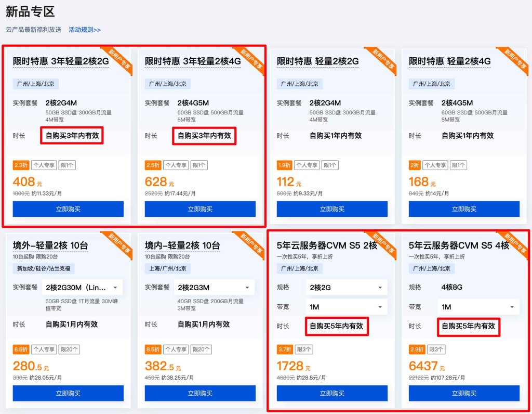Click the 2.3折 discount badge
Viewport: 532px width, 414px height.
click(21, 165)
